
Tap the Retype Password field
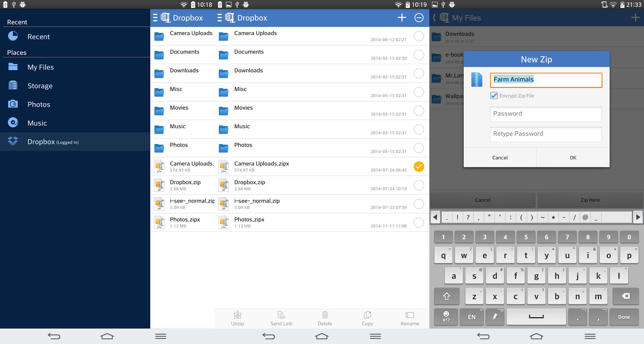[x=545, y=134]
